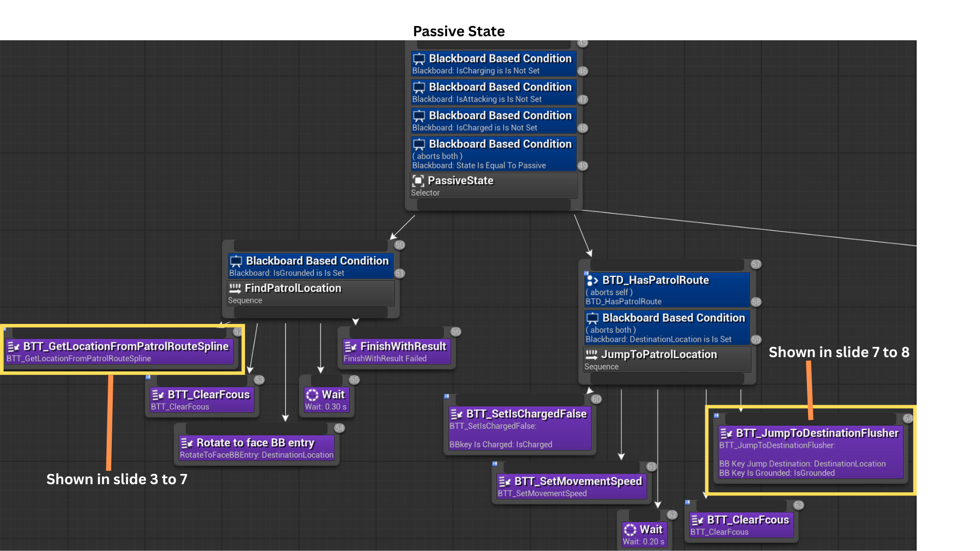Click the PassiveState selector node icon
Image resolution: width=980 pixels, height=551 pixels.
[418, 181]
